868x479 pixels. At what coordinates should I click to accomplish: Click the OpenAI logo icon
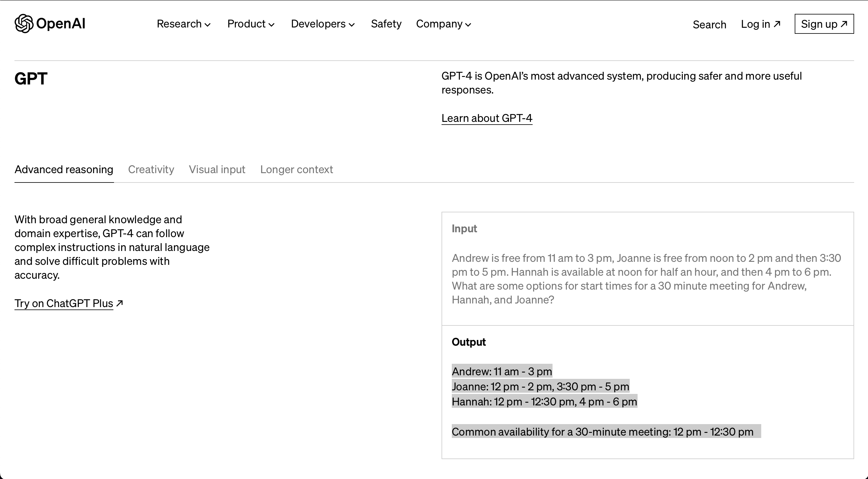point(24,24)
